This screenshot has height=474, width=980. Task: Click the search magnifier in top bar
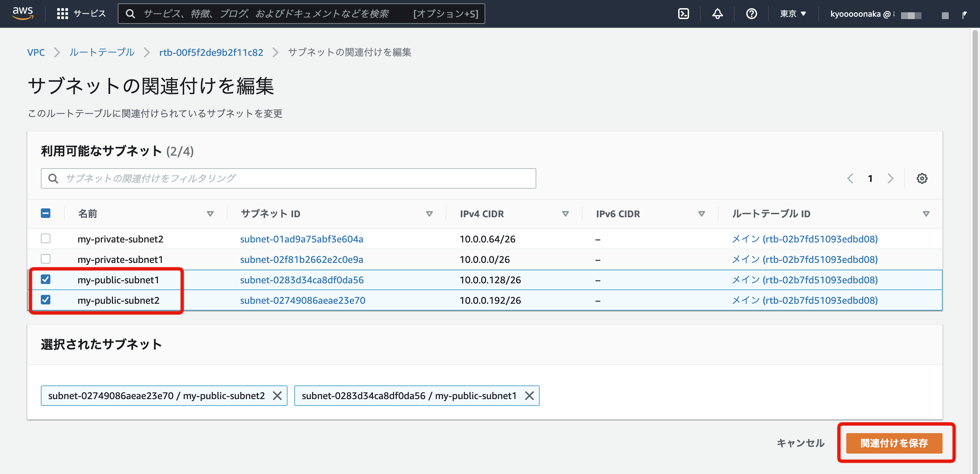[x=130, y=14]
